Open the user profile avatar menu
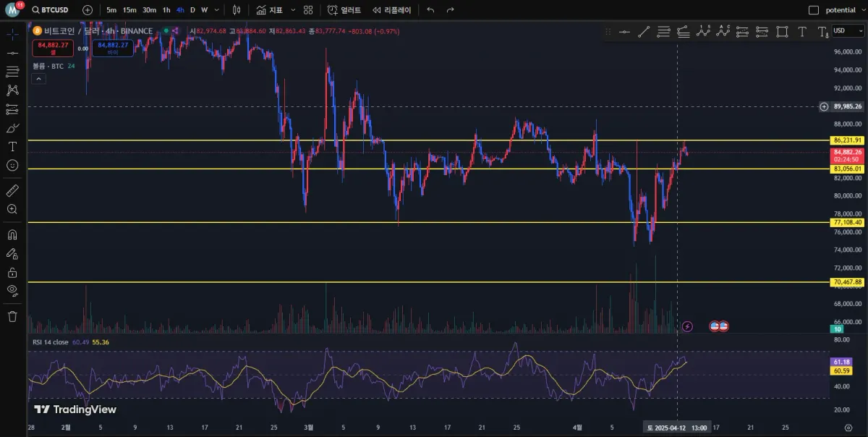Viewport: 868px width, 437px height. pyautogui.click(x=12, y=10)
